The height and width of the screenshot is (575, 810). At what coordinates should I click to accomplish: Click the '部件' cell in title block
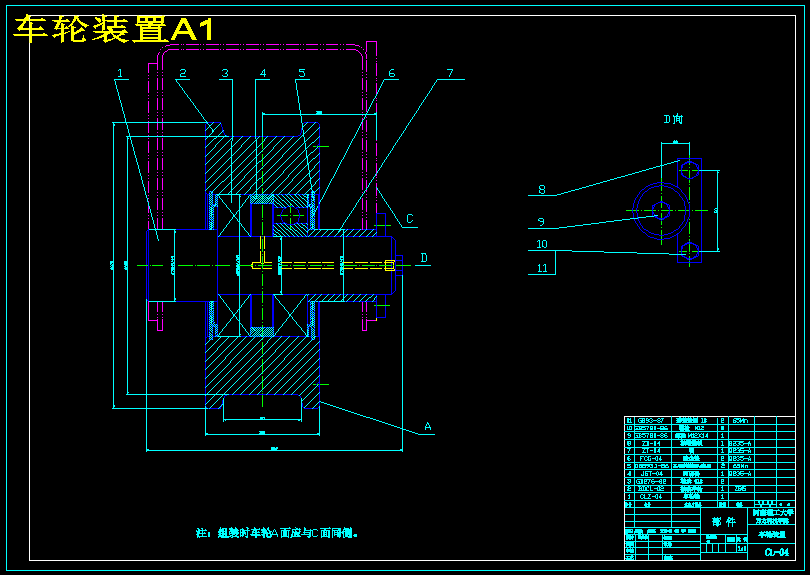[724, 522]
